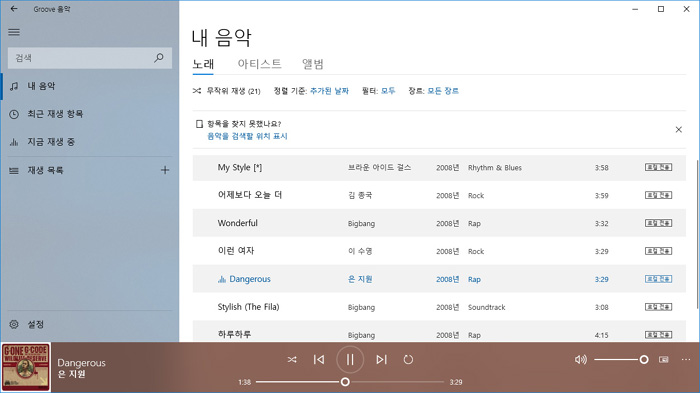Image resolution: width=700 pixels, height=393 pixels.
Task: Open sort order dropdown 추가된 날짜
Action: coord(329,91)
